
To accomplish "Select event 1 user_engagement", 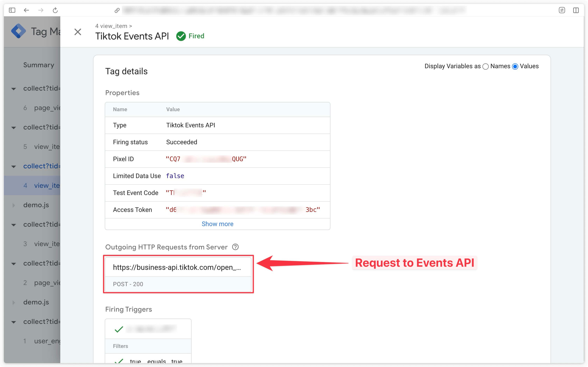I will point(32,341).
